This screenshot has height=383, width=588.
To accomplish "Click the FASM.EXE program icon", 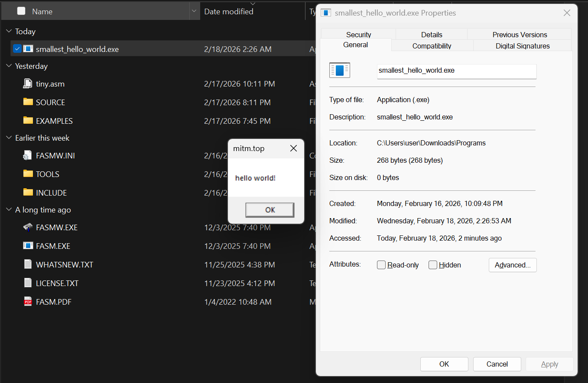I will 28,246.
